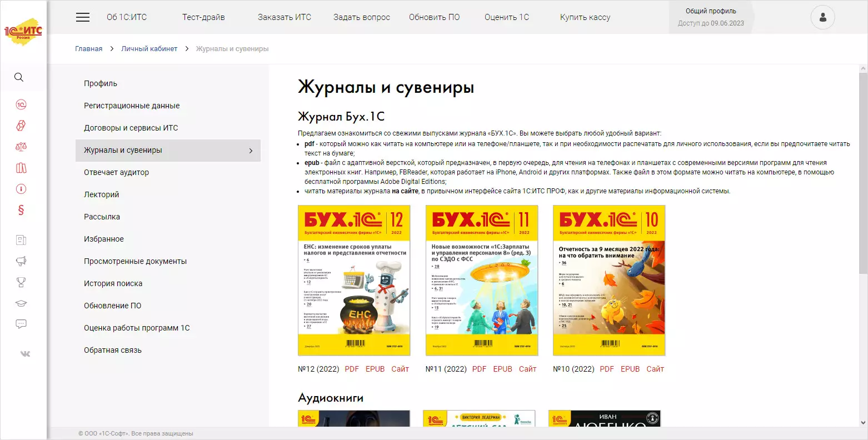The width and height of the screenshot is (868, 440).
Task: Go to Главная breadcrumb link
Action: [89, 49]
